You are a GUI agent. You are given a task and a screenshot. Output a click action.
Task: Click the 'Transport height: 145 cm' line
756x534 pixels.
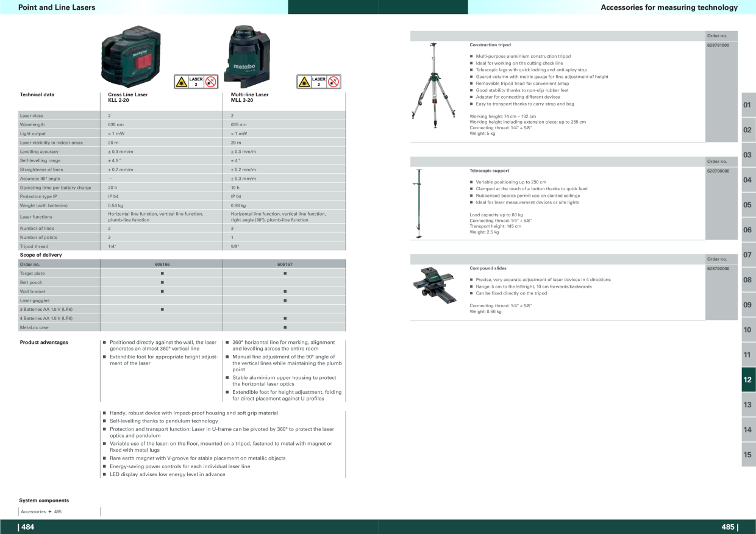click(x=495, y=226)
